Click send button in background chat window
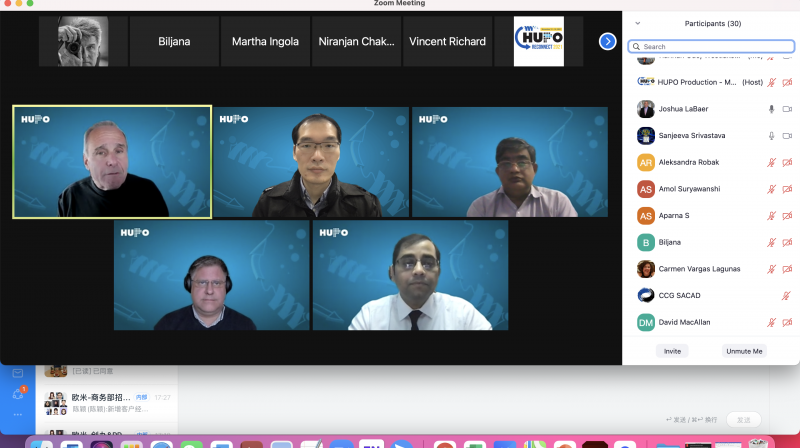Viewport: 800px width, 448px height. [x=743, y=419]
